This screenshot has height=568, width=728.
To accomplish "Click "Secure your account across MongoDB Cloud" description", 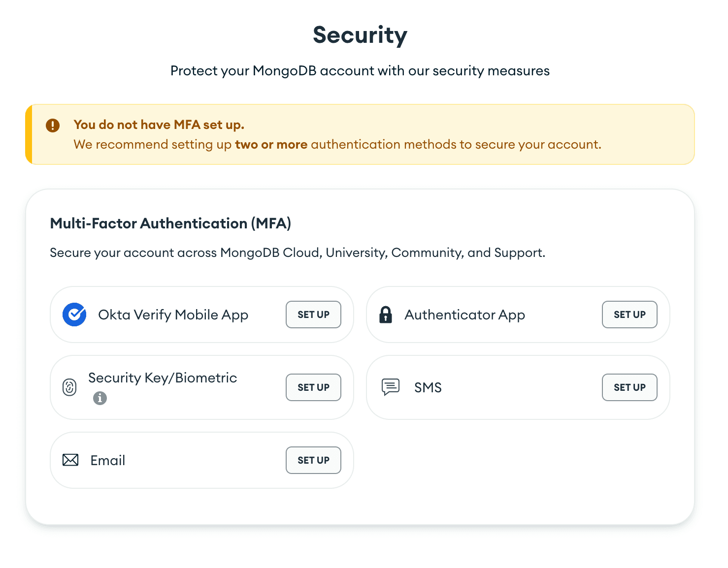I will [298, 253].
